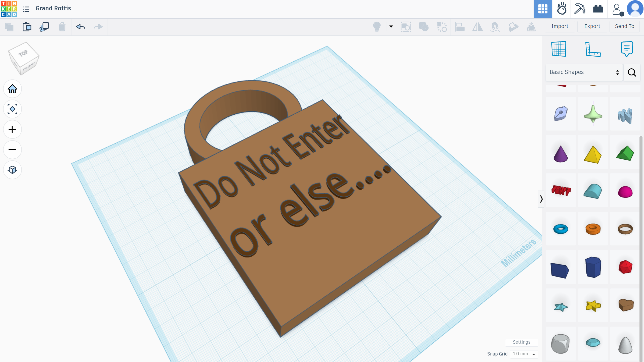Click the Send To button
The width and height of the screenshot is (644, 362).
pyautogui.click(x=625, y=26)
